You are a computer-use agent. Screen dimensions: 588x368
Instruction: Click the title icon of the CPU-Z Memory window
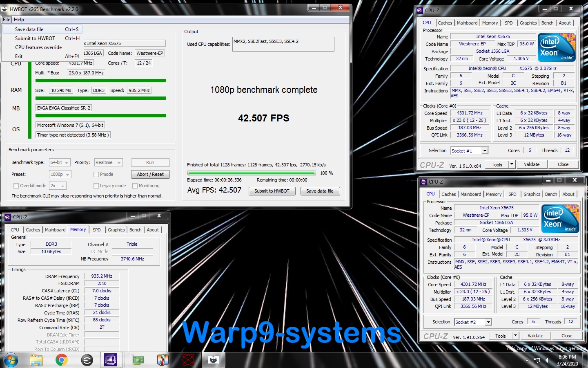coord(8,217)
